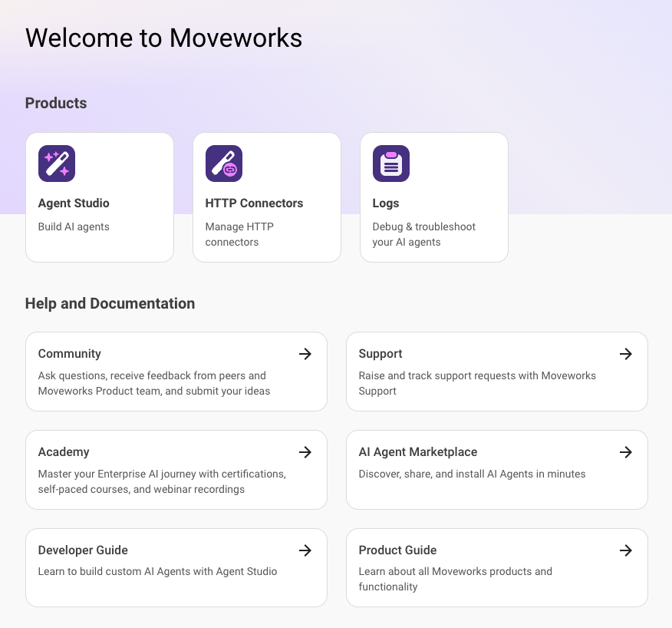Click the arrow on the Support card
Screen dimensions: 672x628
click(x=626, y=354)
